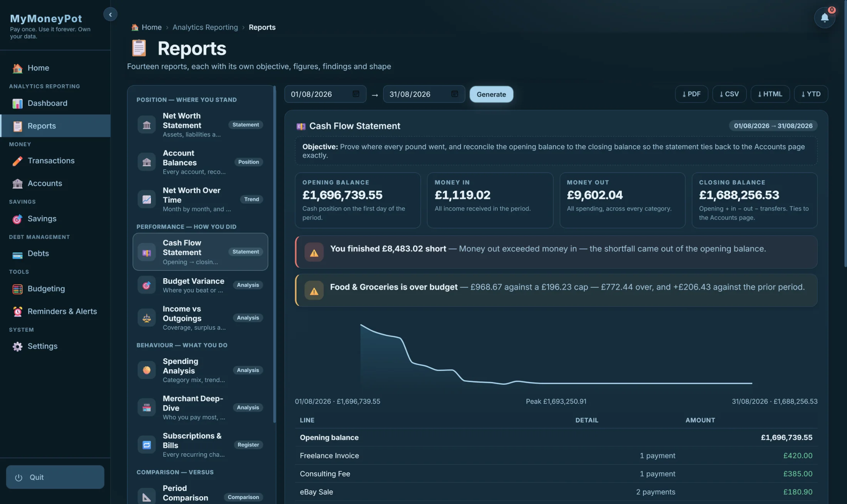The width and height of the screenshot is (847, 504).
Task: Export report as PDF
Action: click(x=691, y=94)
